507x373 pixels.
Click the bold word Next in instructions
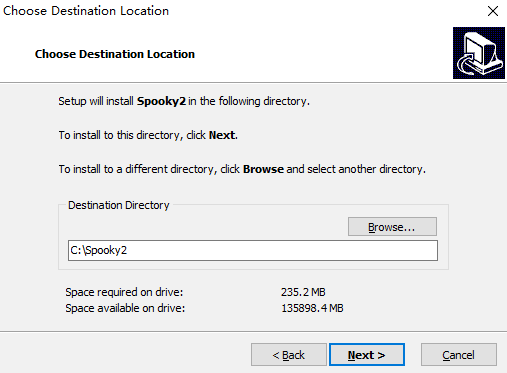click(x=222, y=135)
